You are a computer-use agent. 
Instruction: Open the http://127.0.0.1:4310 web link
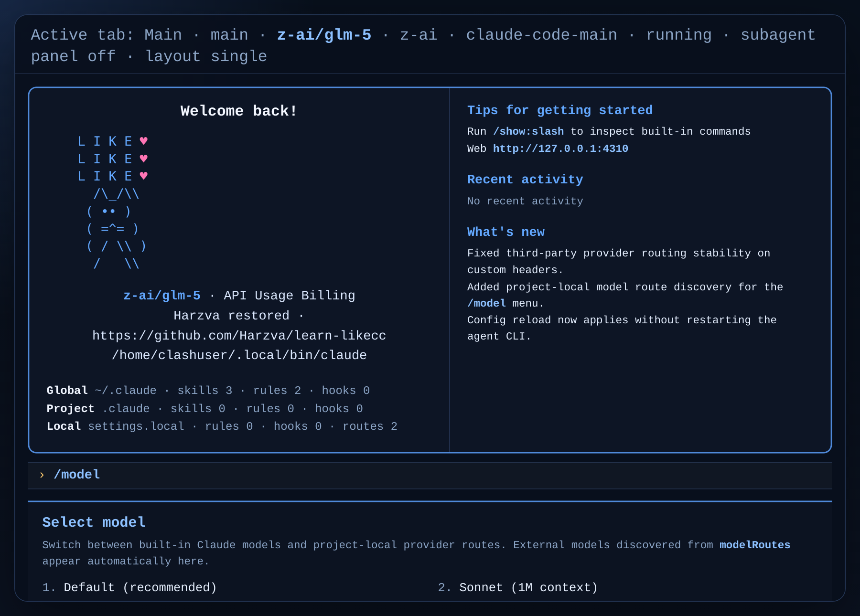560,149
